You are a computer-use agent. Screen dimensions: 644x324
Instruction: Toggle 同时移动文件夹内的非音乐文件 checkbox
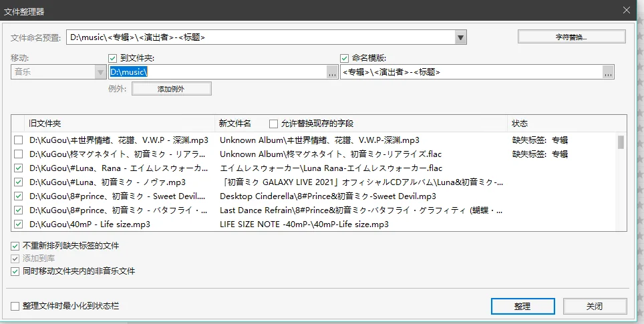coord(15,271)
